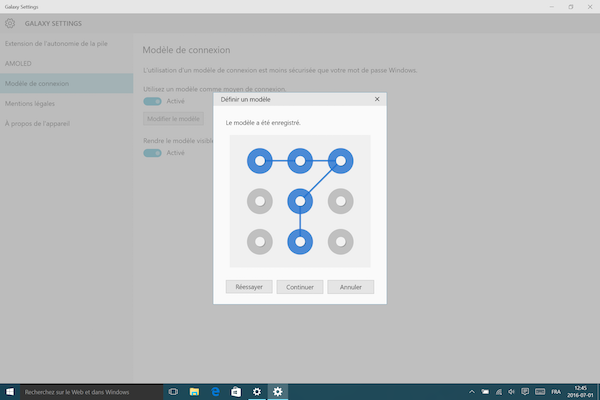This screenshot has width=600, height=400.
Task: Select the top-left pattern dot
Action: pos(260,161)
